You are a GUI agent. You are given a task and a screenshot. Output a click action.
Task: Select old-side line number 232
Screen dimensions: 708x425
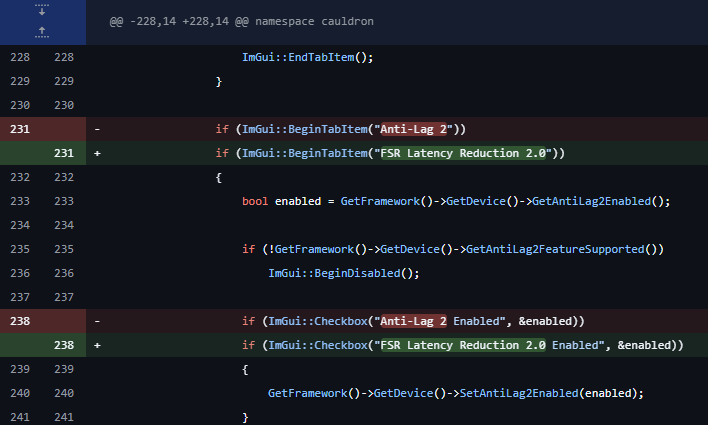20,177
